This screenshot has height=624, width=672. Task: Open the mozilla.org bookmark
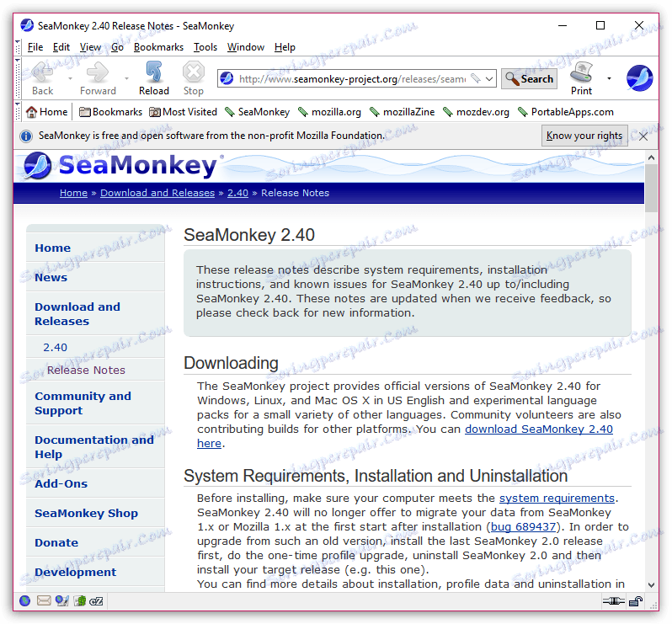click(x=329, y=112)
